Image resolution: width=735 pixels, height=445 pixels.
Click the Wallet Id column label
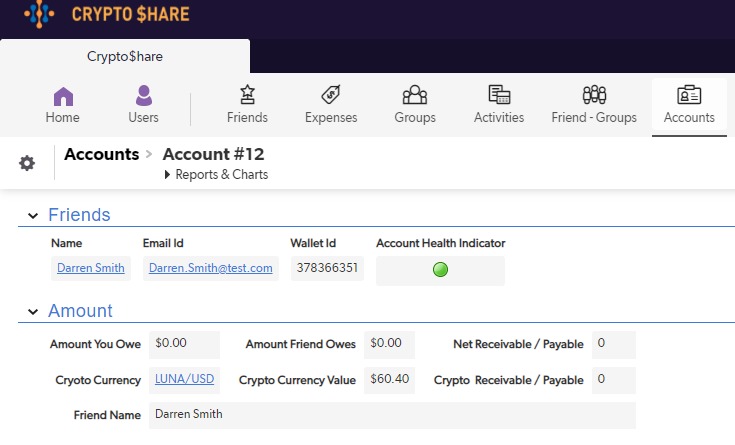tap(313, 243)
